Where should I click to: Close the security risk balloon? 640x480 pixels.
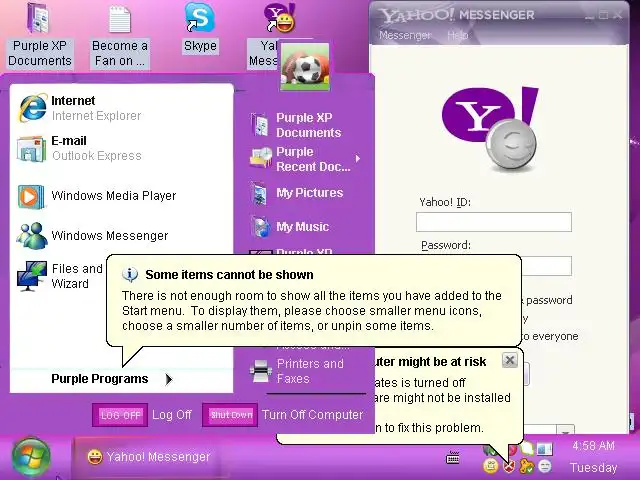point(510,360)
